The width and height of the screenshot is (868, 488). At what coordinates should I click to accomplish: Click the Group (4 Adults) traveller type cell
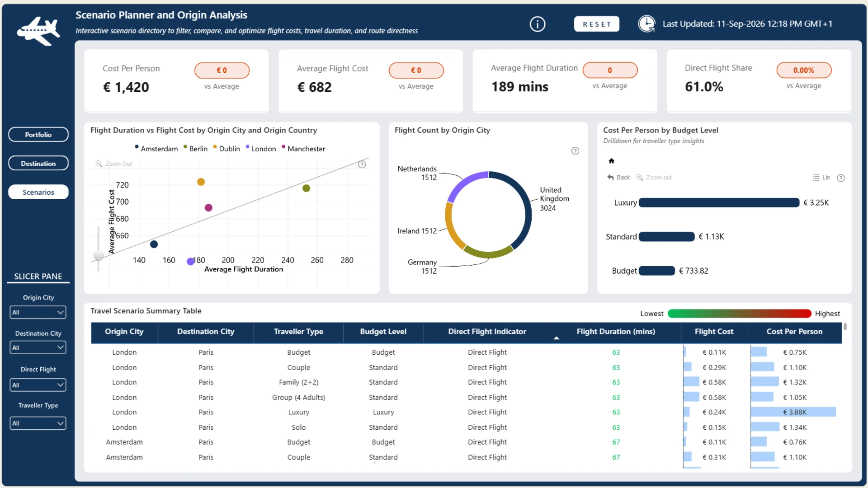(x=299, y=398)
